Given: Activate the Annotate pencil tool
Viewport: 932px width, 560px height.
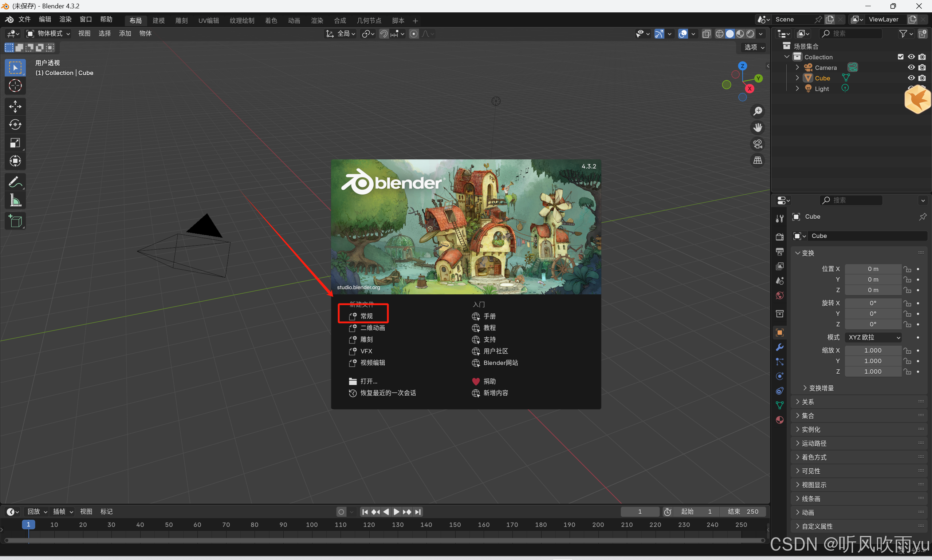Looking at the screenshot, I should [15, 182].
